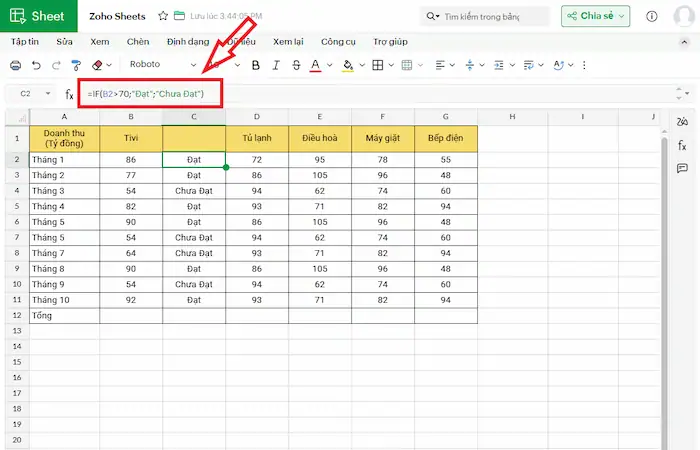Expand the clear formatting dropdown arrow
The width and height of the screenshot is (700, 450).
click(x=109, y=65)
